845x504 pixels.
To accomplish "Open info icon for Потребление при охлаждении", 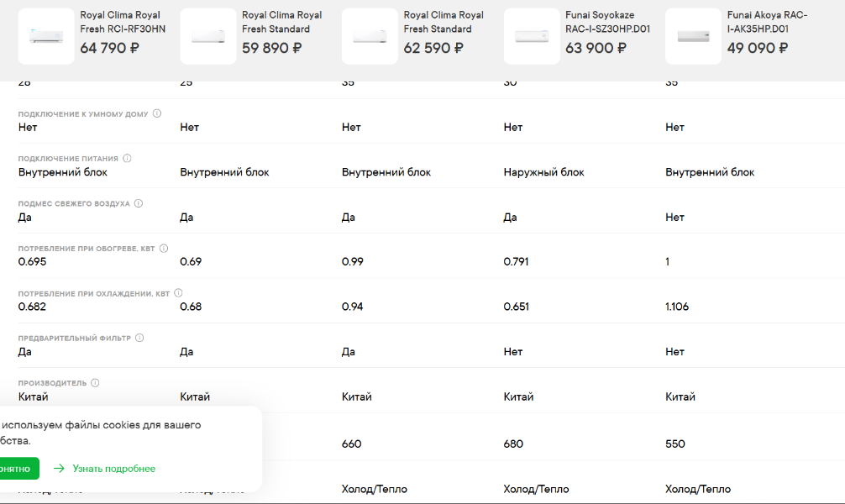I will pyautogui.click(x=178, y=293).
